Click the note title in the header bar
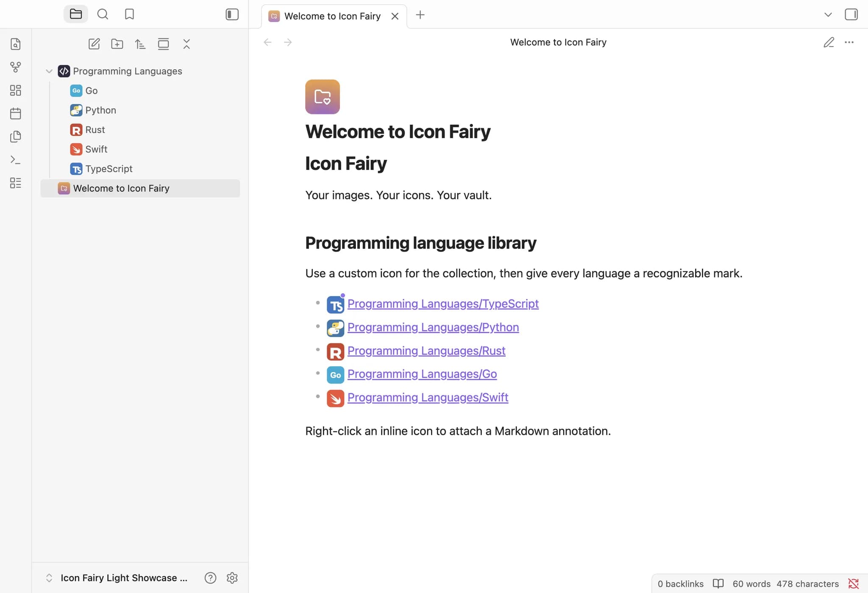 click(x=558, y=42)
